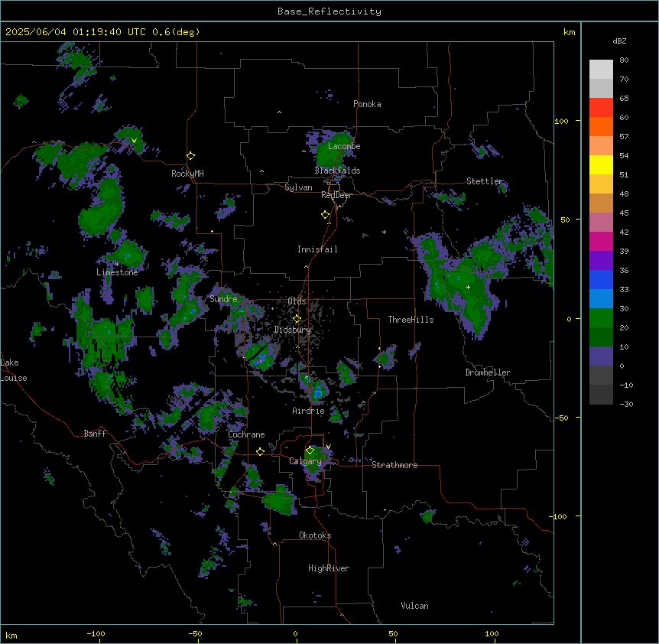Click the Lacombe city label

coord(344,146)
